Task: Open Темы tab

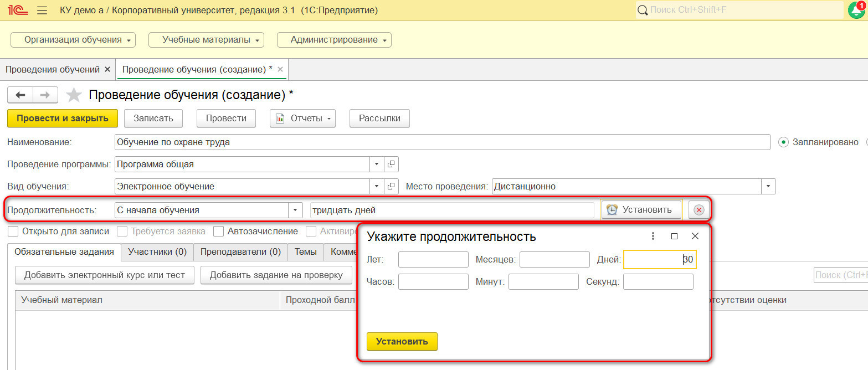Action: pos(306,251)
